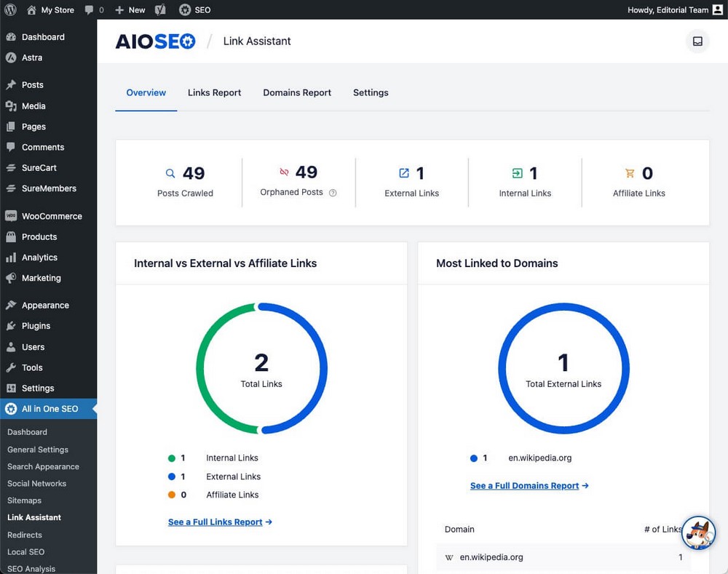
Task: Switch to the Domains Report tab
Action: (x=297, y=93)
